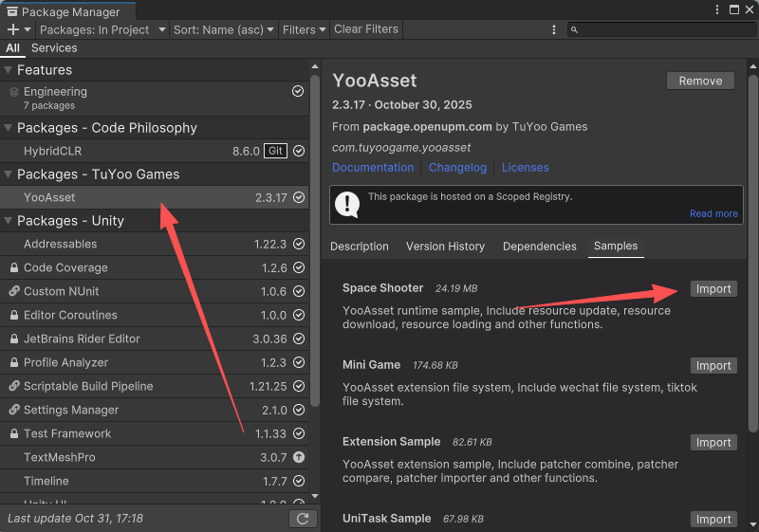Image resolution: width=759 pixels, height=532 pixels.
Task: Click the Clear Filters button
Action: click(366, 29)
